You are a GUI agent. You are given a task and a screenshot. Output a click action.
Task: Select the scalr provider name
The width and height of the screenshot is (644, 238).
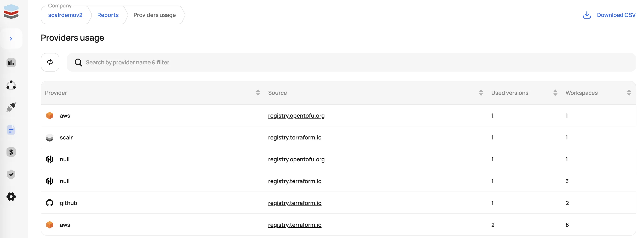click(66, 138)
